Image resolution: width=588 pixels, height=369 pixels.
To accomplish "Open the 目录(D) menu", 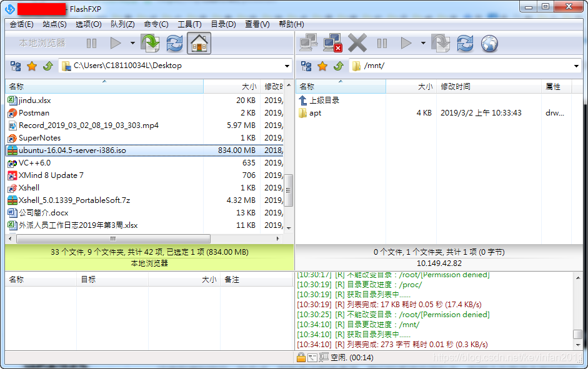I will (x=223, y=24).
